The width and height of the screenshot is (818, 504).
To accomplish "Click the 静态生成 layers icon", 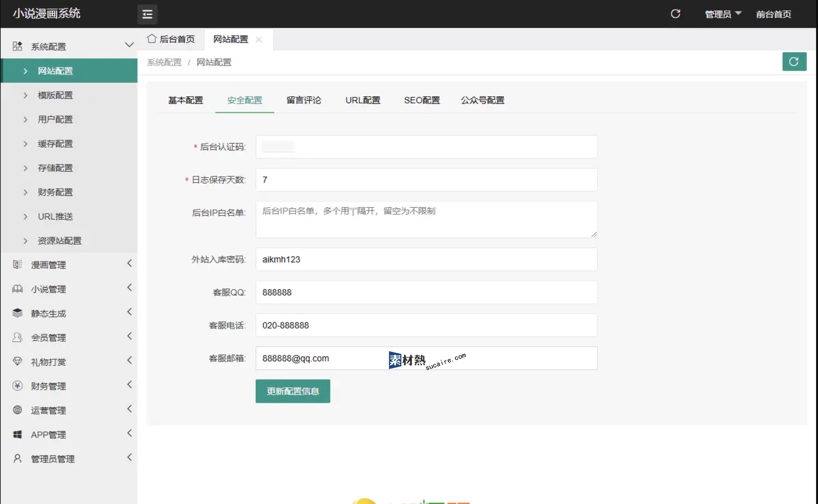I will point(17,313).
